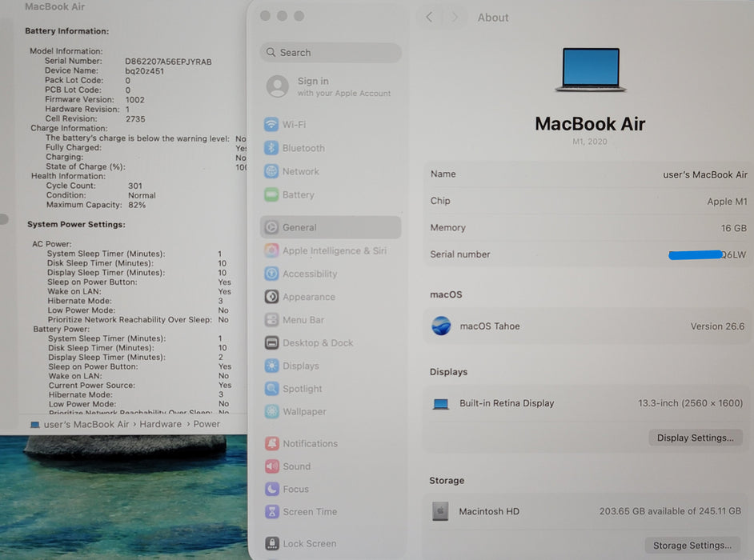This screenshot has width=754, height=560.
Task: Click user's MacBook Air in path bar
Action: (86, 425)
